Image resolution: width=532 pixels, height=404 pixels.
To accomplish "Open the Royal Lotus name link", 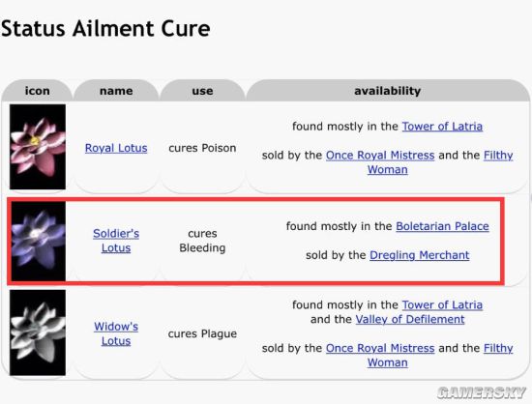I will coord(116,148).
